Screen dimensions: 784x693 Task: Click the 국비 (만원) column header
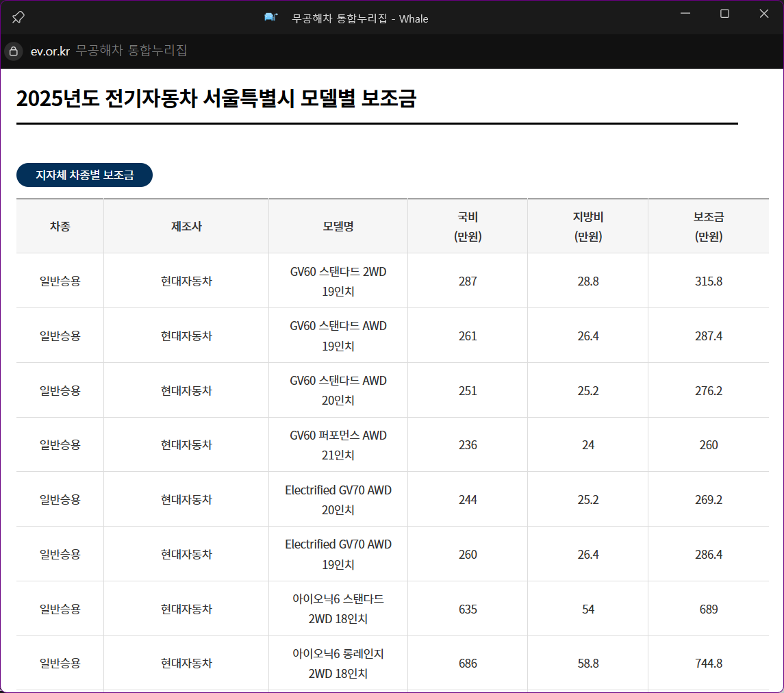tap(468, 226)
